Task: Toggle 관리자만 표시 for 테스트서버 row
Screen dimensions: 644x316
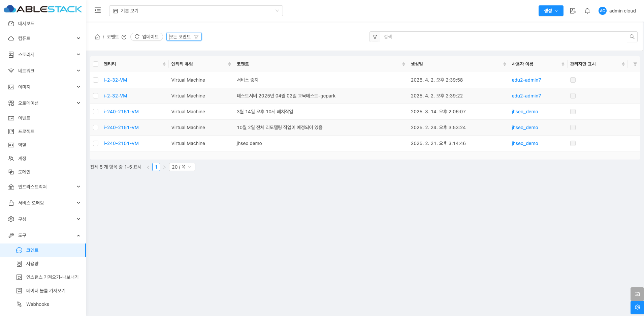Action: (573, 96)
